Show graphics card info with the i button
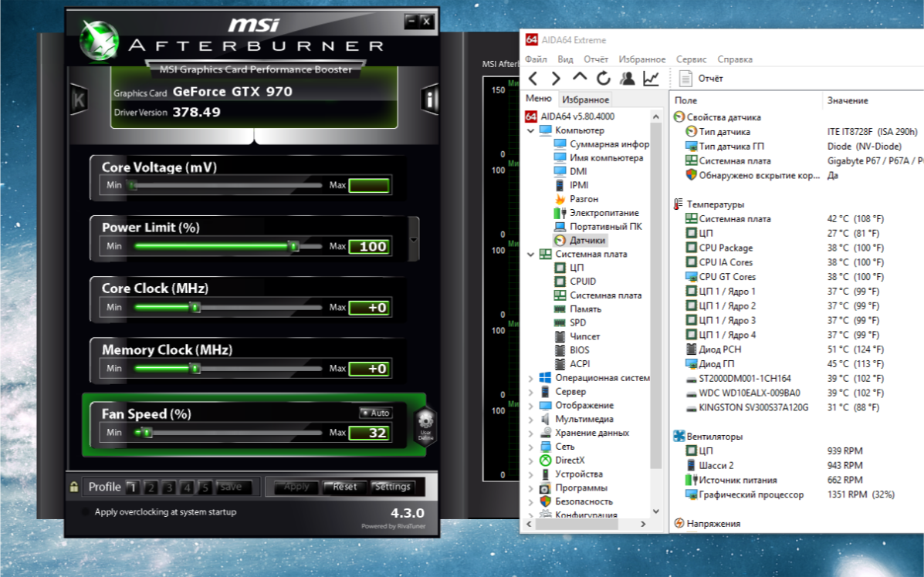The height and width of the screenshot is (577, 924). point(430,100)
